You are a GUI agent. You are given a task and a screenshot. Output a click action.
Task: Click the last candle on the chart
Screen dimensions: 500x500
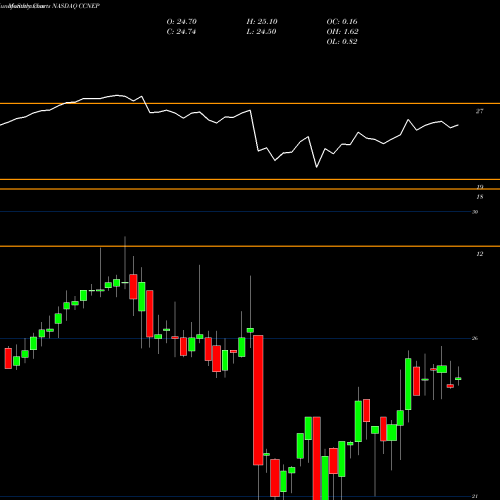click(x=458, y=379)
